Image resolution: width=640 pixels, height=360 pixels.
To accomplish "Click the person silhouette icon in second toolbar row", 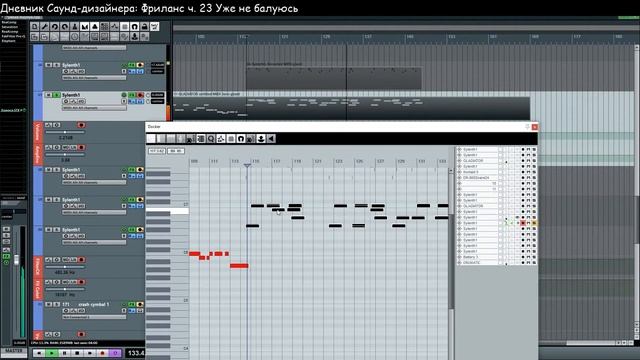I will tap(135, 37).
